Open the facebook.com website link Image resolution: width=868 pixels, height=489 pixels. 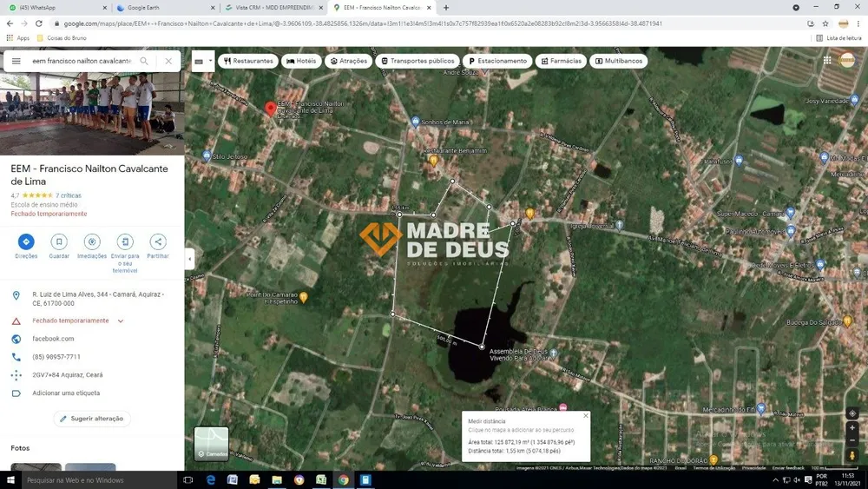[x=53, y=339]
